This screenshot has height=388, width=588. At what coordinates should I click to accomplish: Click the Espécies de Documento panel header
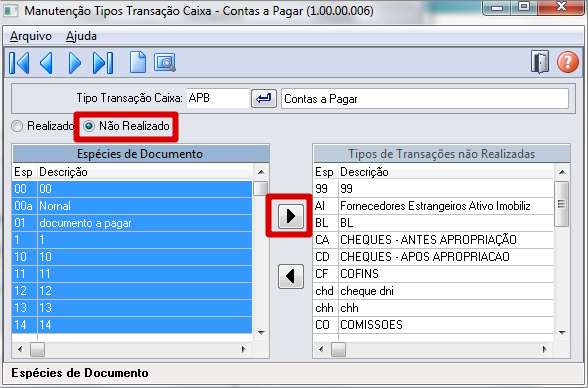coord(141,154)
